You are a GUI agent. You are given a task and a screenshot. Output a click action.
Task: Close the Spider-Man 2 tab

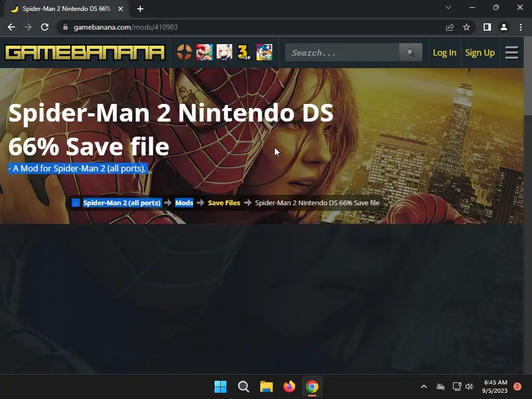121,9
